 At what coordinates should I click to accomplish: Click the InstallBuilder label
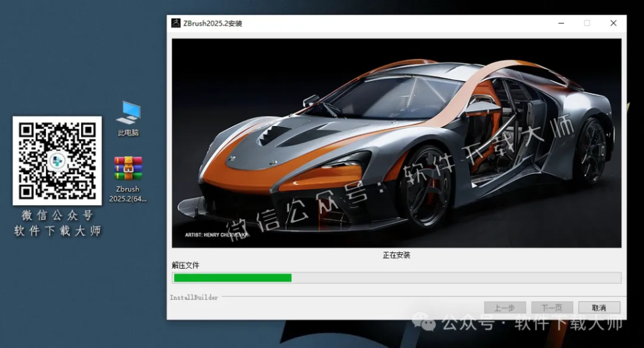click(194, 297)
